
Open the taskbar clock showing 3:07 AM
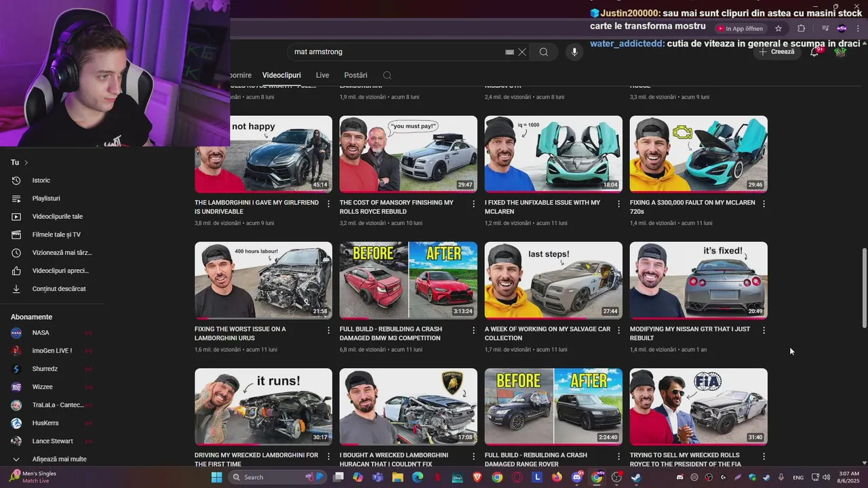click(848, 477)
